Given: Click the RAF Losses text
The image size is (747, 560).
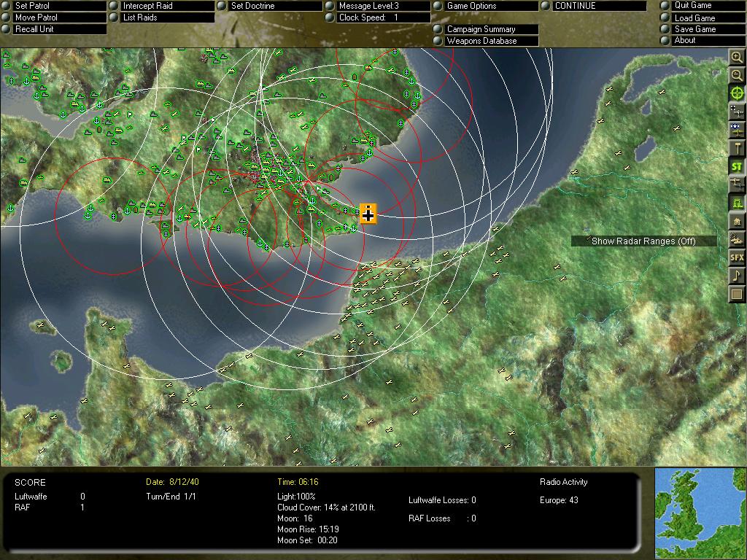Looking at the screenshot, I should [x=429, y=518].
